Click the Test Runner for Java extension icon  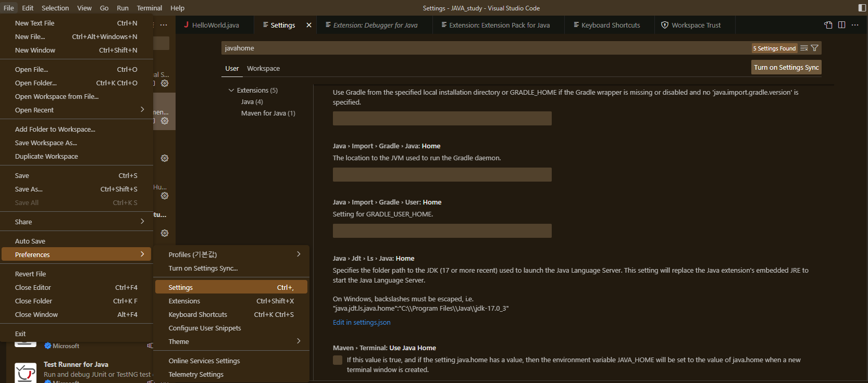coord(26,373)
